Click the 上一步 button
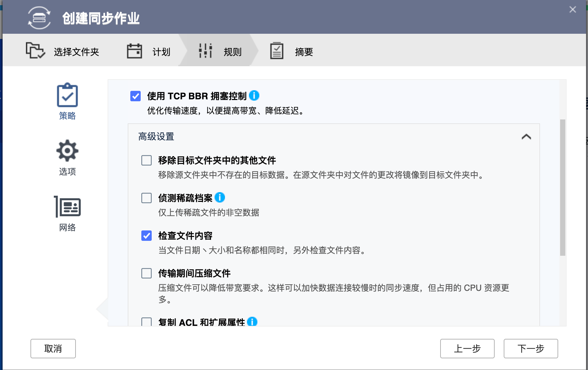 (467, 348)
